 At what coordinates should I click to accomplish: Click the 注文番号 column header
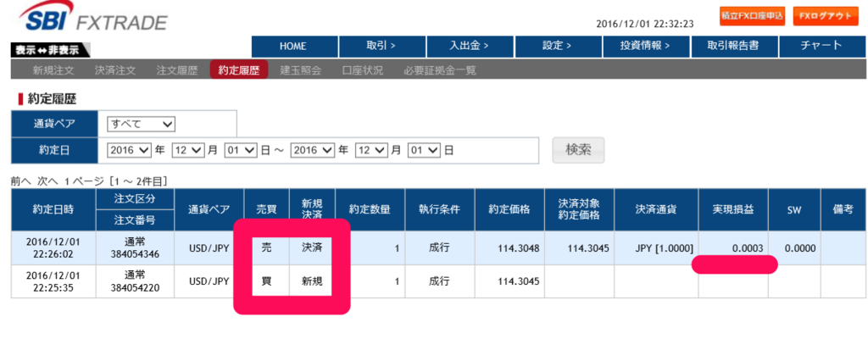point(135,220)
